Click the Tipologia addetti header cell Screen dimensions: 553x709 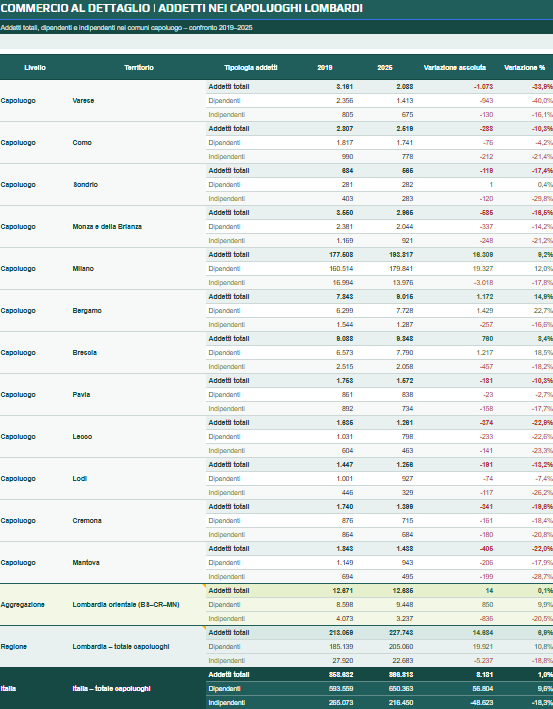251,67
